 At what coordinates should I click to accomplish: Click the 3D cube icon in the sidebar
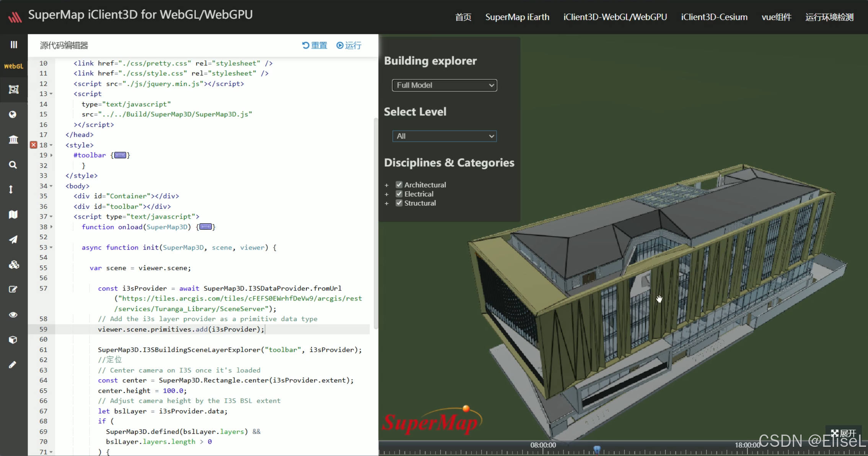pos(13,339)
